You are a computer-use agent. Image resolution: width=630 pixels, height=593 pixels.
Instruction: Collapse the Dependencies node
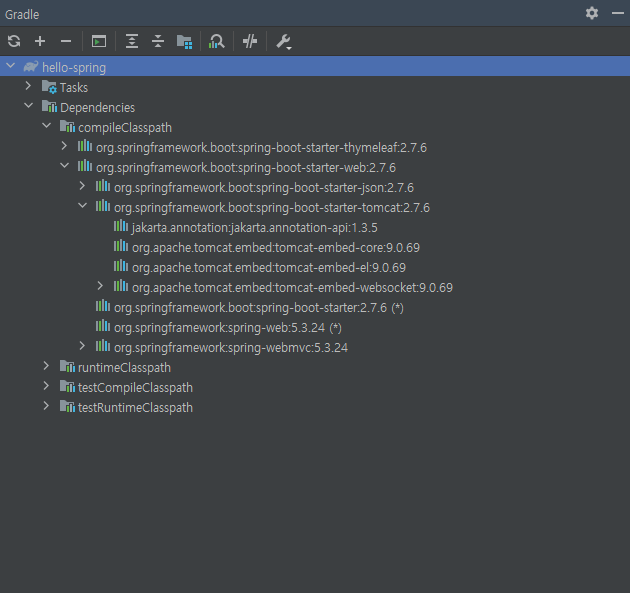click(x=29, y=106)
